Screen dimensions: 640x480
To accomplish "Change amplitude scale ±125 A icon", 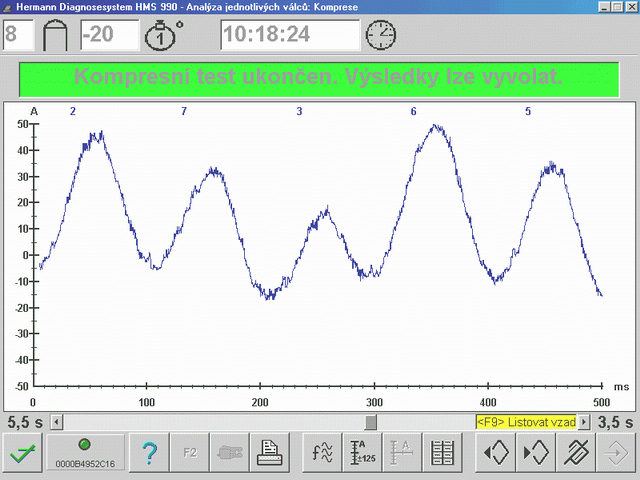I will point(362,453).
